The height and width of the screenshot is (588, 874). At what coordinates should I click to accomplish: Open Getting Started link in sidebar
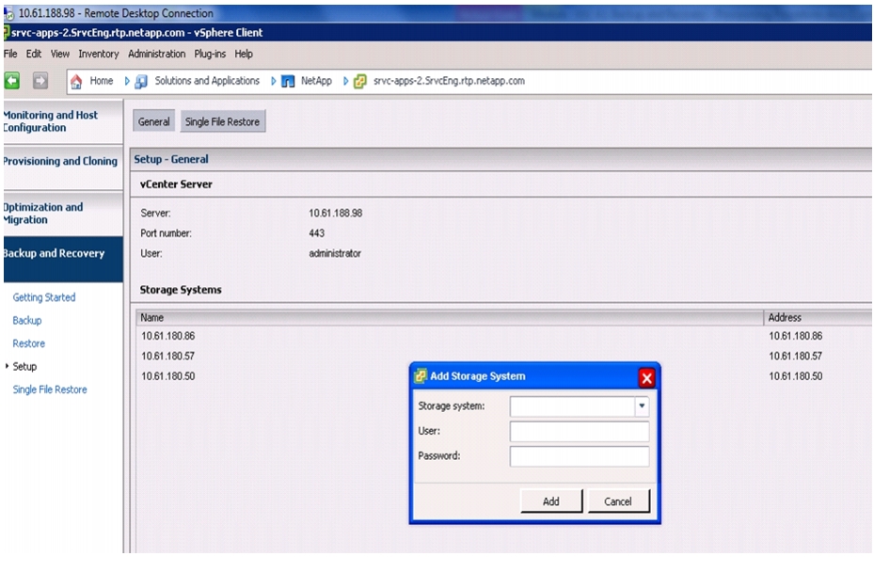tap(44, 297)
